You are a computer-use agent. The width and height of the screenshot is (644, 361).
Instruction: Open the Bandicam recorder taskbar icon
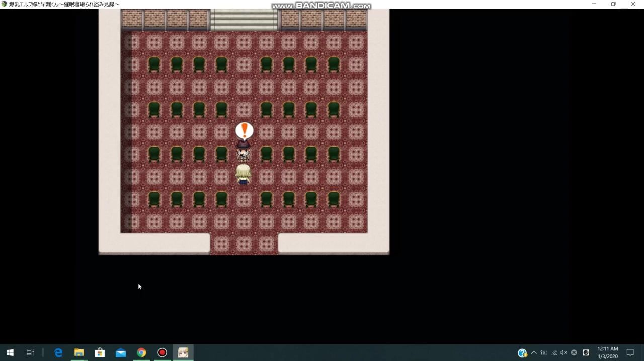pos(162,352)
